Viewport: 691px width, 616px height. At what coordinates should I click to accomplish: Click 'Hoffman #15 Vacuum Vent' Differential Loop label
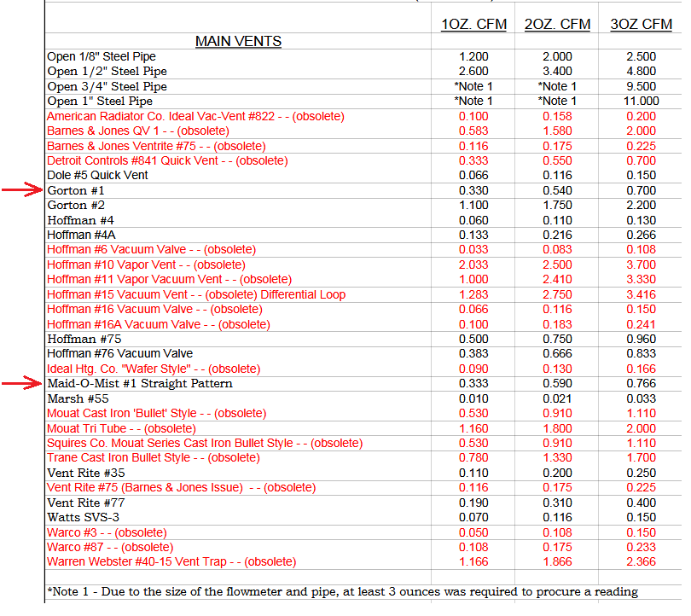[x=196, y=294]
